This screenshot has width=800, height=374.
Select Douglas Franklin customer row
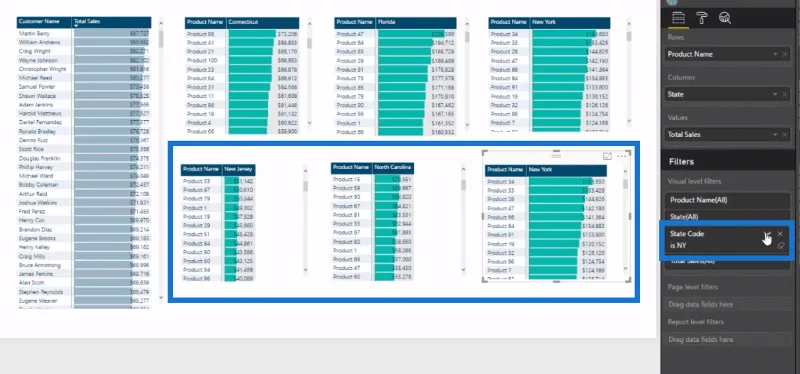(x=39, y=158)
